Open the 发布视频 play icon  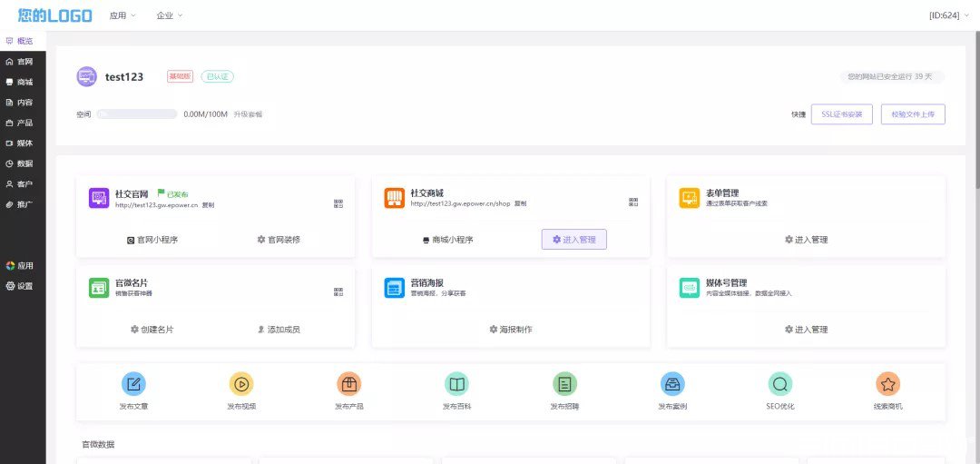pyautogui.click(x=241, y=384)
